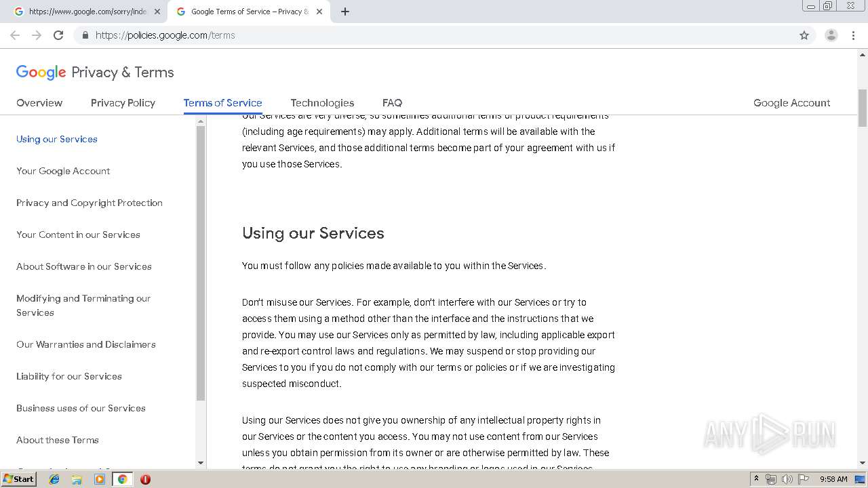Jump to About these Terms section
The height and width of the screenshot is (488, 868).
coord(58,440)
